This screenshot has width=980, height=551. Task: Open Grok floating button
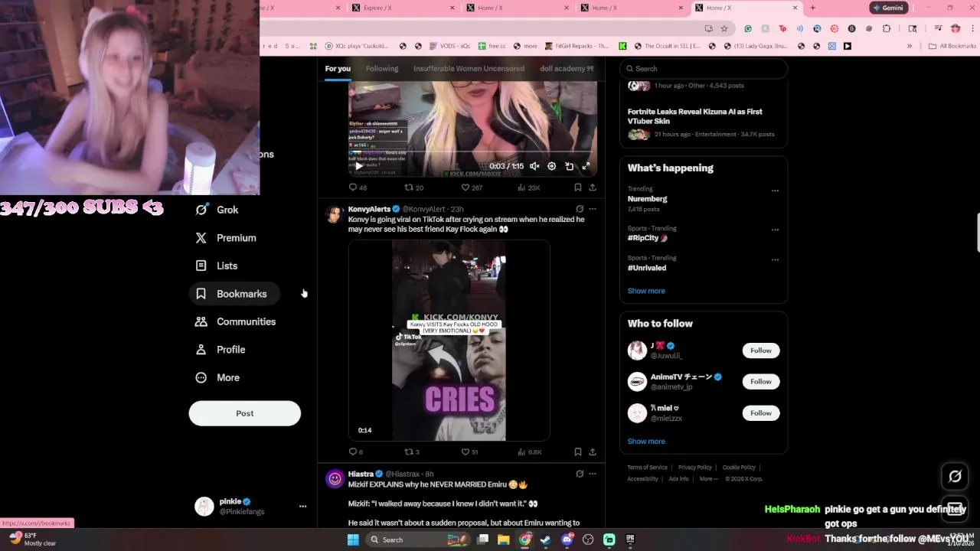pos(955,477)
